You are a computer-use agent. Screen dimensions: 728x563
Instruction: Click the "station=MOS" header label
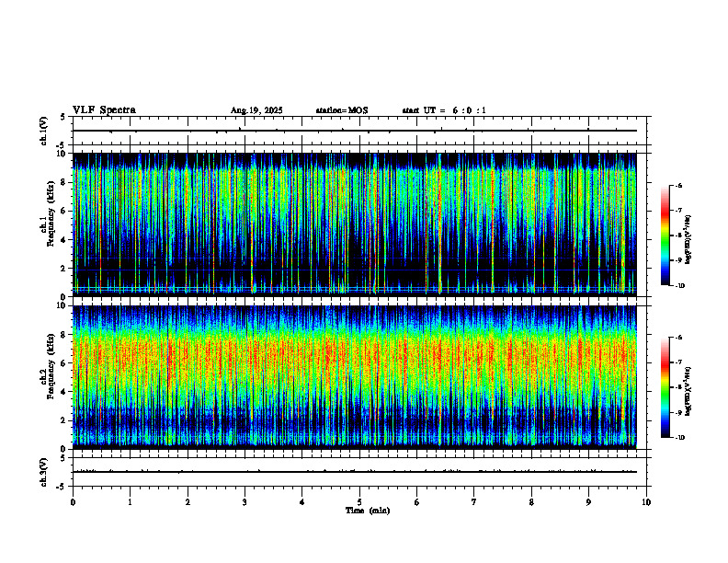[x=342, y=110]
